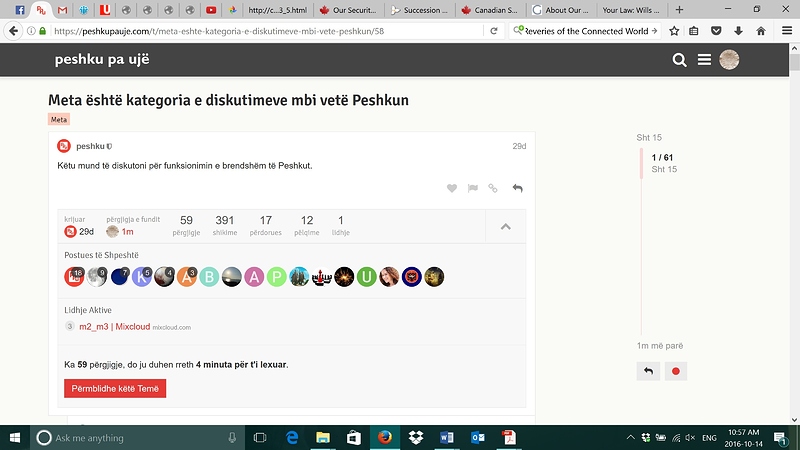
Task: Like the post with the heart icon
Action: click(452, 188)
